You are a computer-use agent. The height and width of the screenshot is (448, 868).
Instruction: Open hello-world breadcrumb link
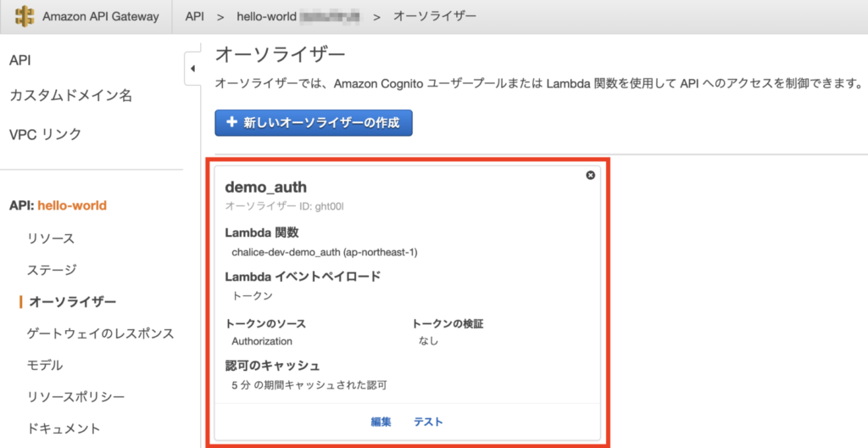[265, 16]
